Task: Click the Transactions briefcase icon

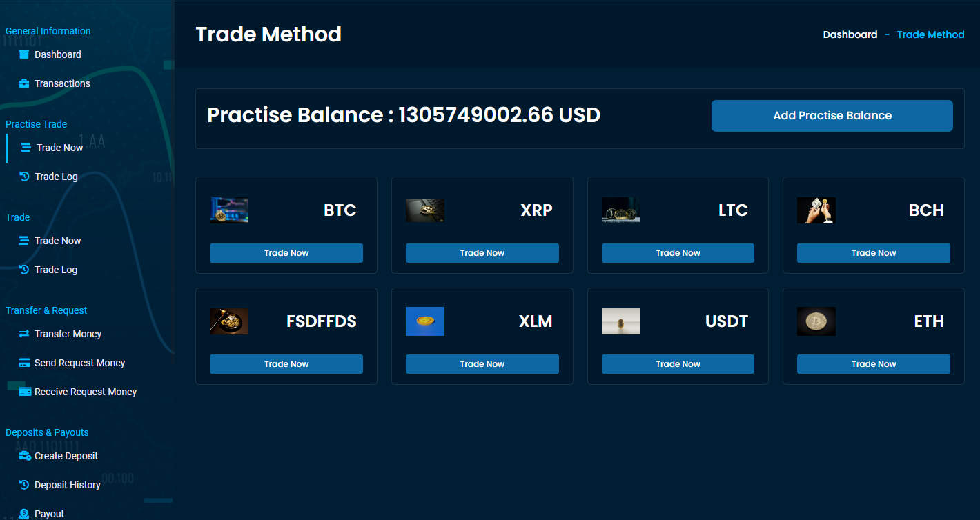Action: (x=24, y=83)
